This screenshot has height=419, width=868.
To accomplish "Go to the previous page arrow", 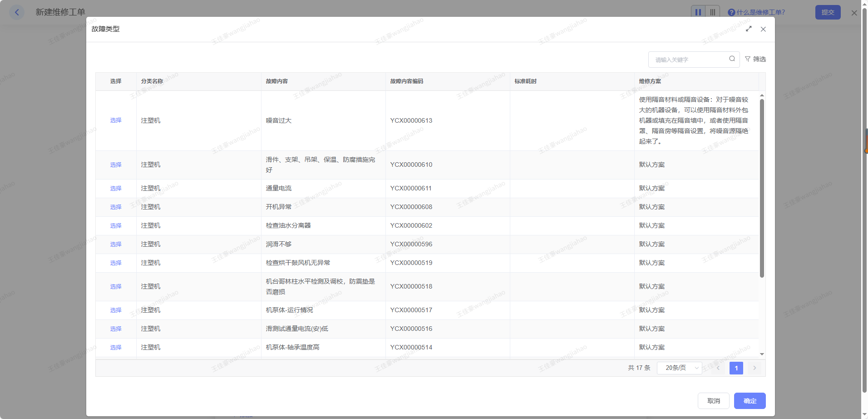I will click(718, 368).
